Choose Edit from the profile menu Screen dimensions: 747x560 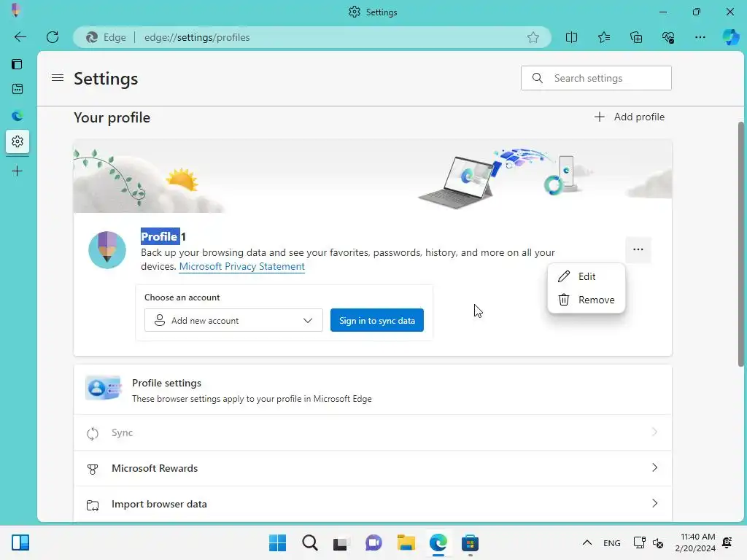pyautogui.click(x=586, y=276)
